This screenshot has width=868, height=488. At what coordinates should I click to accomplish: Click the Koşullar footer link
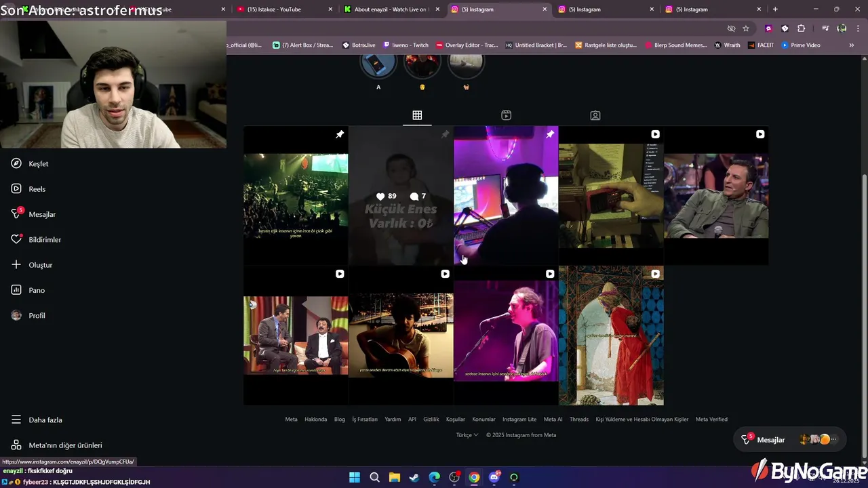pyautogui.click(x=456, y=419)
